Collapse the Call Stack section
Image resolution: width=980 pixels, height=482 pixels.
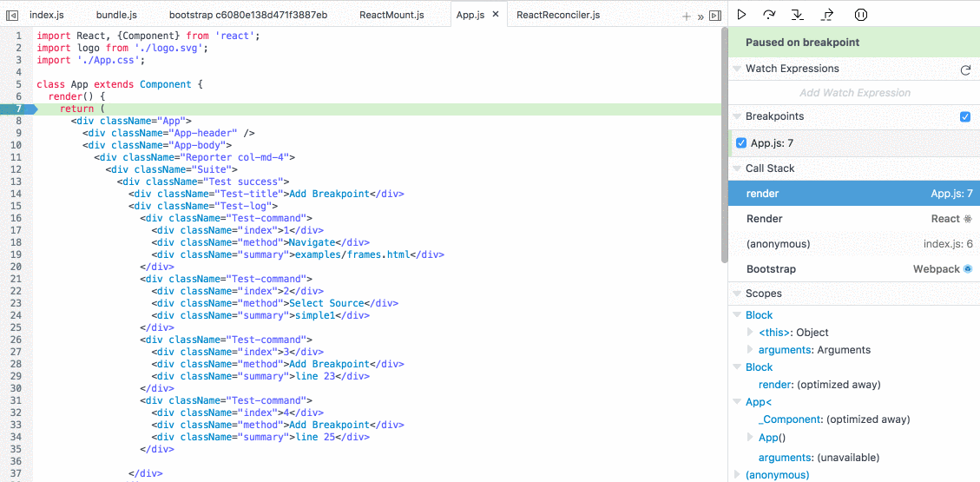pos(737,168)
